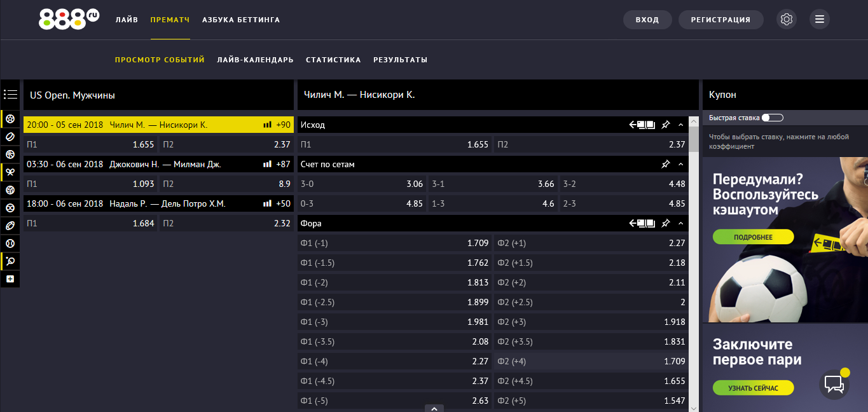Pin the Счет по сетам market
Screen dimensions: 868x412
(666, 164)
